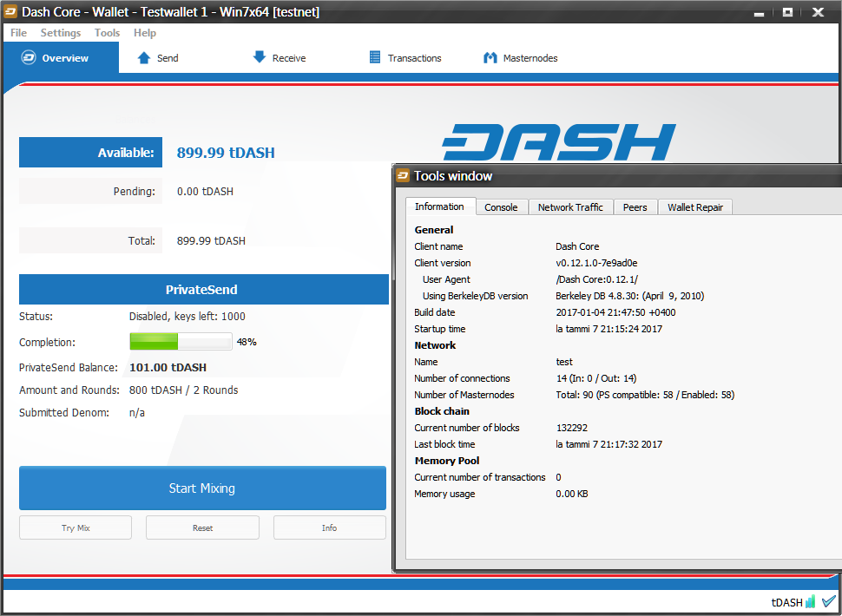Click the User Agent value '/Dash Core:0.12.1/'
The height and width of the screenshot is (616, 842).
tap(597, 279)
